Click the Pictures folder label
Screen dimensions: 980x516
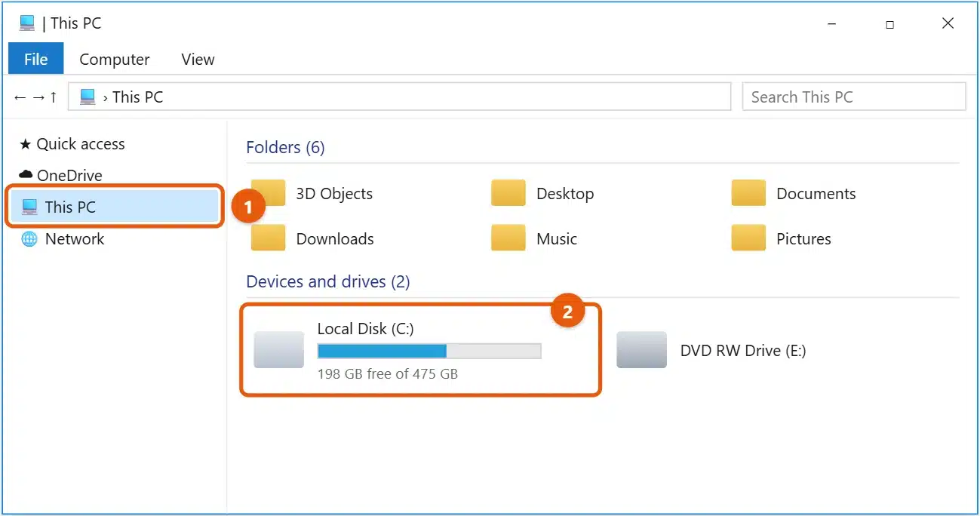803,239
